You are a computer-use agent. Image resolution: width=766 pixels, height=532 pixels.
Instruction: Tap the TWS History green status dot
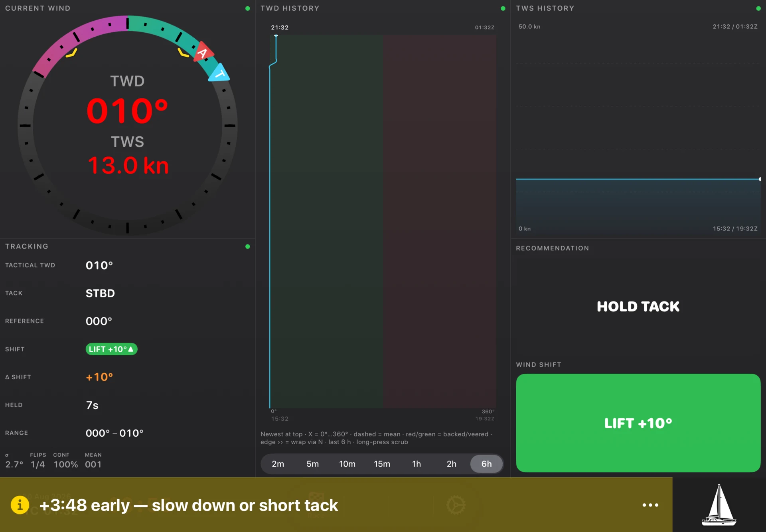(758, 8)
